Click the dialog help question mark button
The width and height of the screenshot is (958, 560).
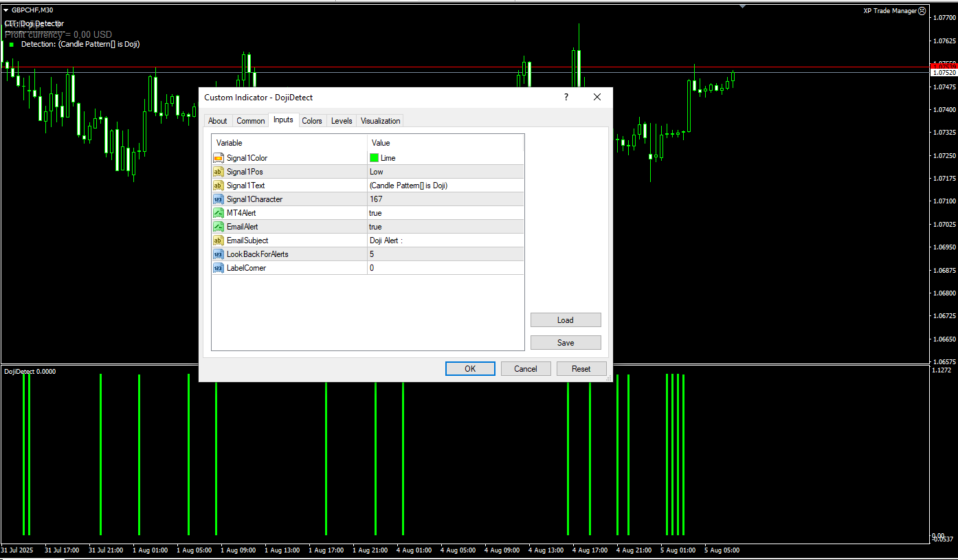tap(566, 97)
